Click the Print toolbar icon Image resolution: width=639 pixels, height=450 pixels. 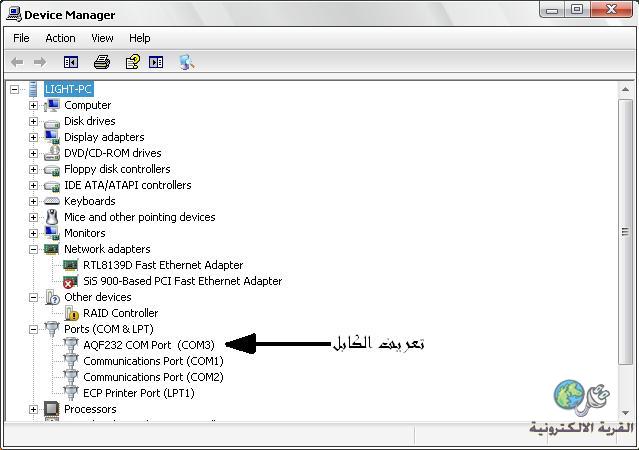pos(101,62)
